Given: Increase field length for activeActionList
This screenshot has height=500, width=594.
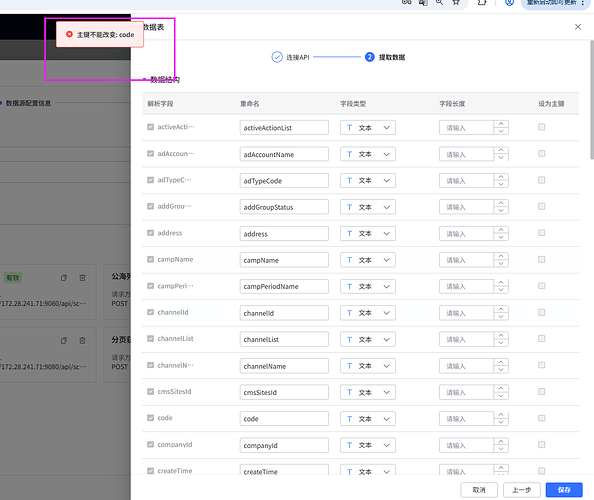Looking at the screenshot, I should point(501,124).
